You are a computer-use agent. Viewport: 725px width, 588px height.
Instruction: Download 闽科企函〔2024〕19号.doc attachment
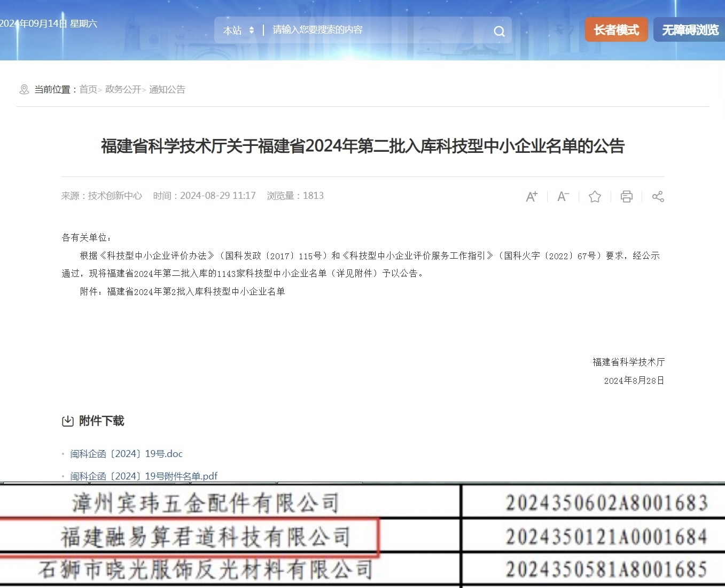click(127, 454)
